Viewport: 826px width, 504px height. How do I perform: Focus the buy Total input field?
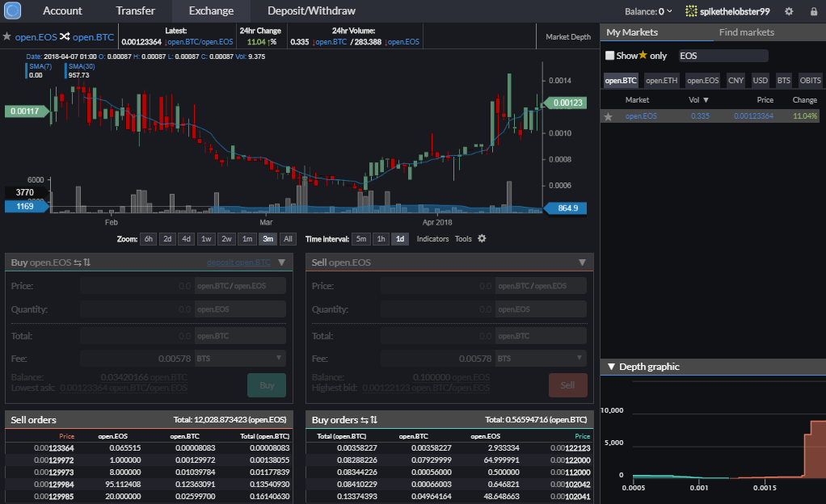[137, 336]
